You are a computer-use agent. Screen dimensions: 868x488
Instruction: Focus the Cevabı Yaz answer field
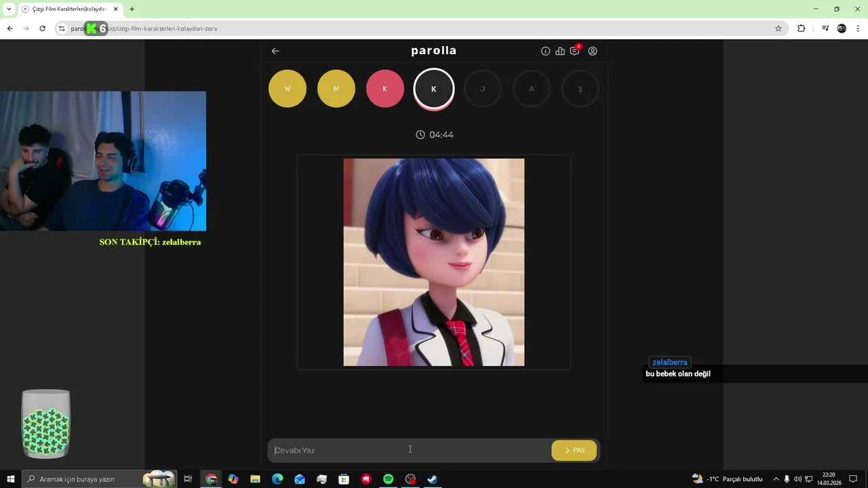coord(409,450)
